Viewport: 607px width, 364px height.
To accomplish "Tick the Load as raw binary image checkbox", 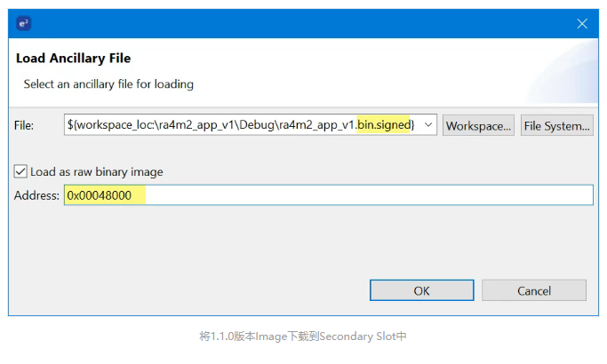I will pyautogui.click(x=20, y=171).
